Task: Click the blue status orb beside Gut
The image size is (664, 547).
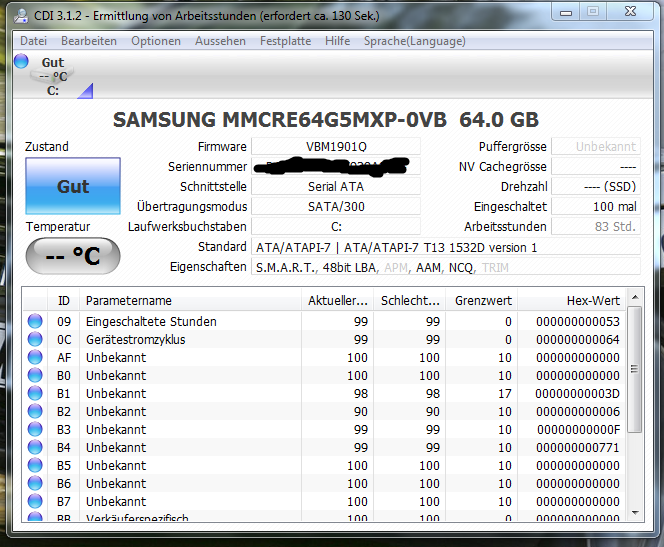Action: [21, 61]
